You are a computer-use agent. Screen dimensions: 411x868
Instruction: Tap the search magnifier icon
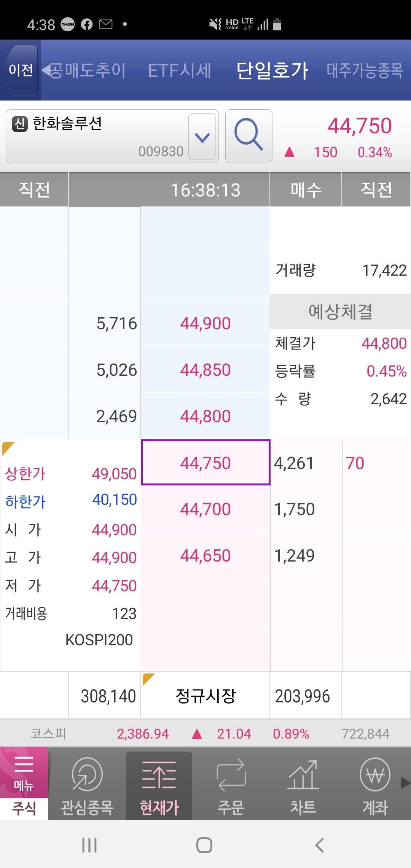point(248,136)
